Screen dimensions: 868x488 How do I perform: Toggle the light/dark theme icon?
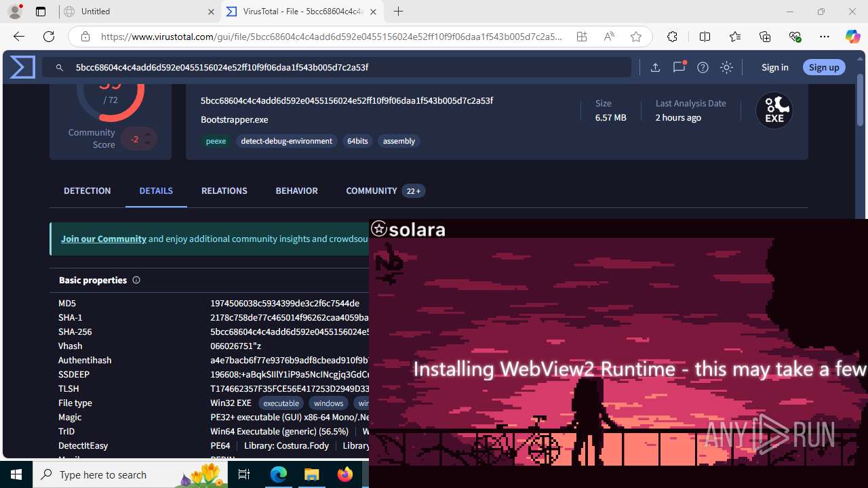pos(726,67)
